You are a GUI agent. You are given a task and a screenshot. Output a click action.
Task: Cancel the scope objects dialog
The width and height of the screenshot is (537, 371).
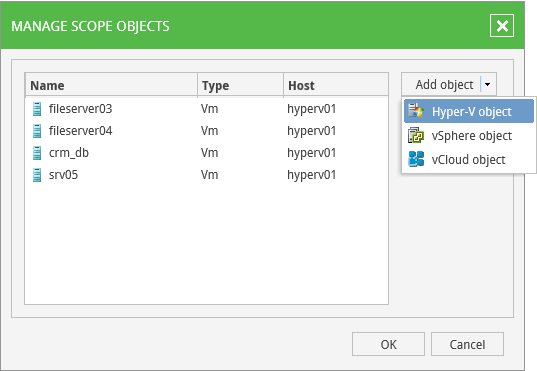pos(467,344)
